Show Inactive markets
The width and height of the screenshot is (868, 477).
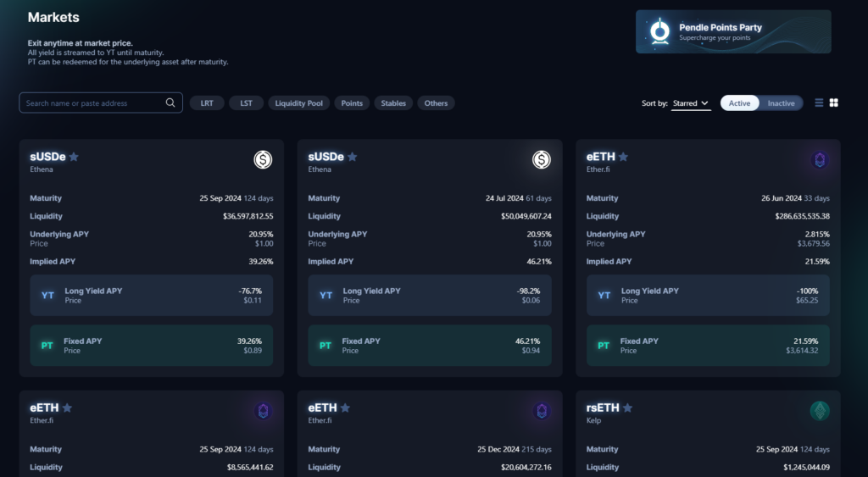click(781, 103)
